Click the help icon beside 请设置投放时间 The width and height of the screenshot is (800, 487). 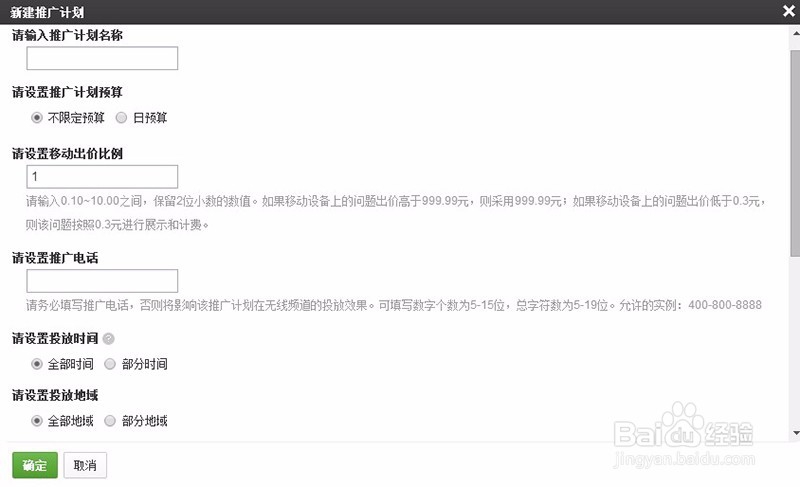click(108, 339)
